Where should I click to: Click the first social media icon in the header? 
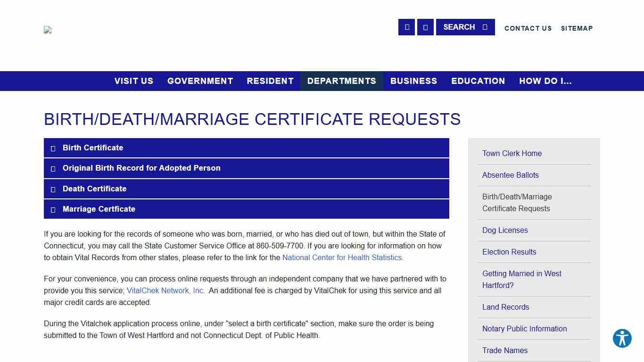[x=406, y=27]
